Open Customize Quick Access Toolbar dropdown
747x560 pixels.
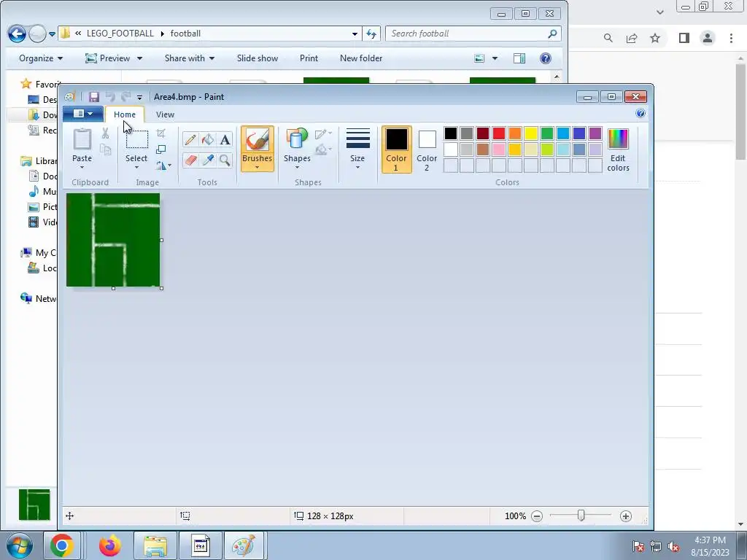tap(139, 97)
